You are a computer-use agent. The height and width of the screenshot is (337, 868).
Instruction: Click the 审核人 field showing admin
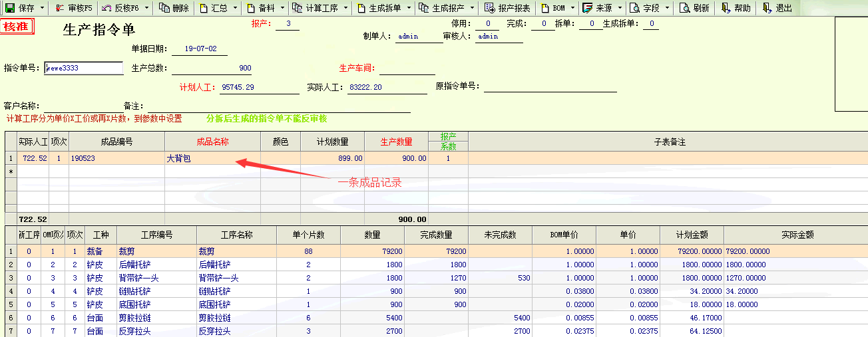click(499, 37)
